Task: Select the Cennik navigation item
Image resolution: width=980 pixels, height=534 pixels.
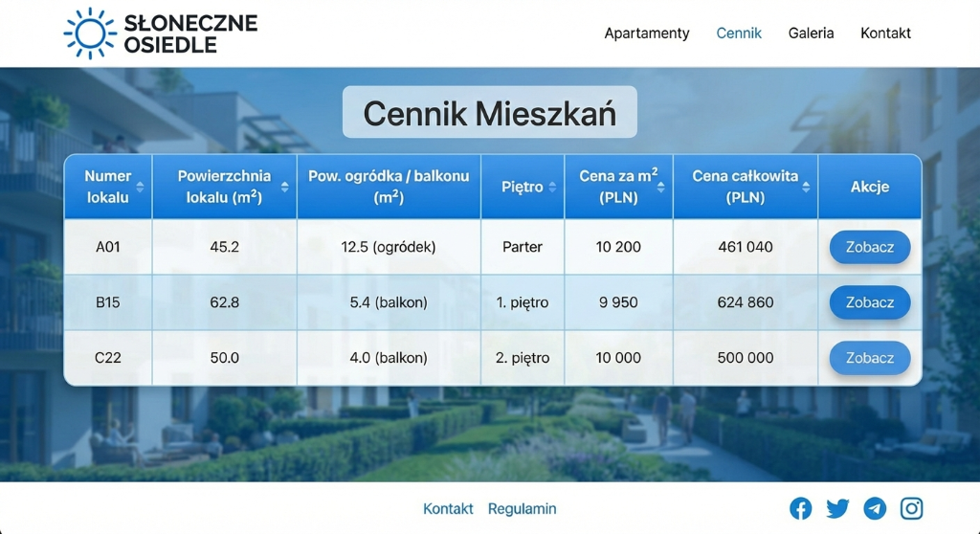Action: click(739, 33)
